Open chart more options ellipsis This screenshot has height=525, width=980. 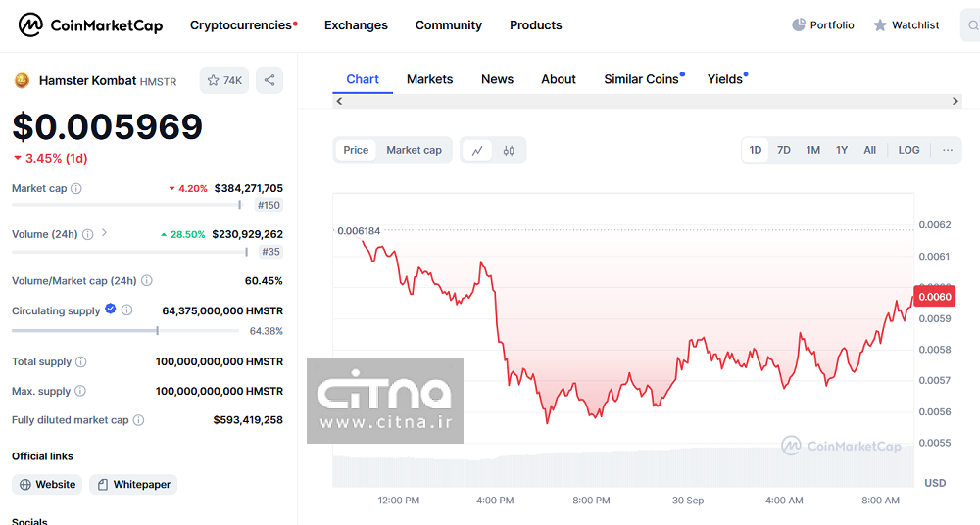(947, 150)
